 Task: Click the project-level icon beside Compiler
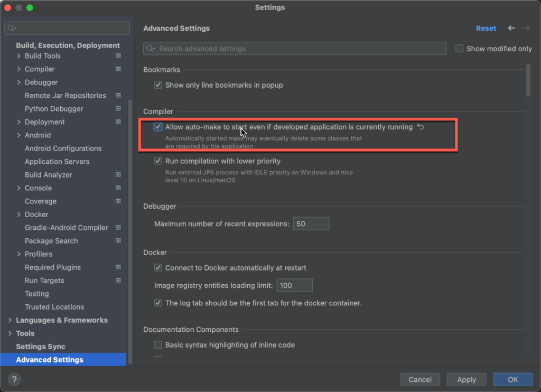click(118, 69)
